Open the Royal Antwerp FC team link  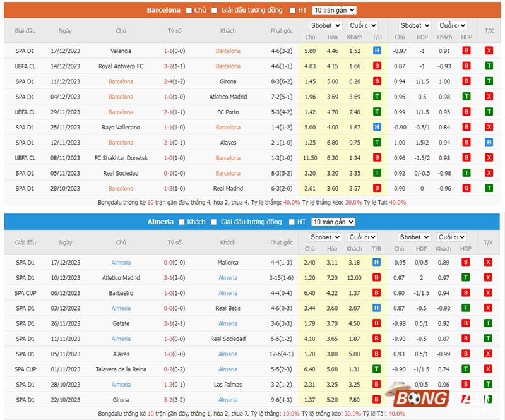(x=121, y=66)
